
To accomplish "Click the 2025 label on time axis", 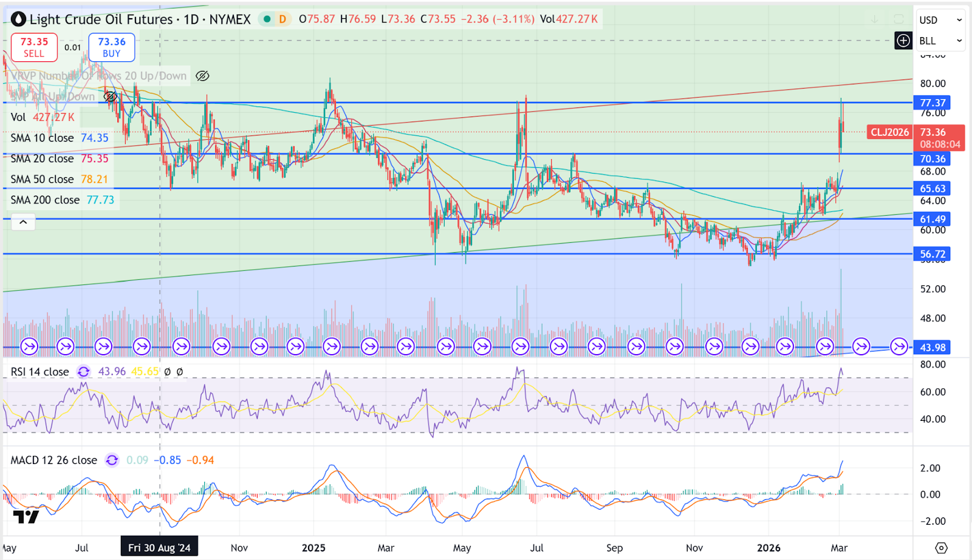I will [313, 548].
